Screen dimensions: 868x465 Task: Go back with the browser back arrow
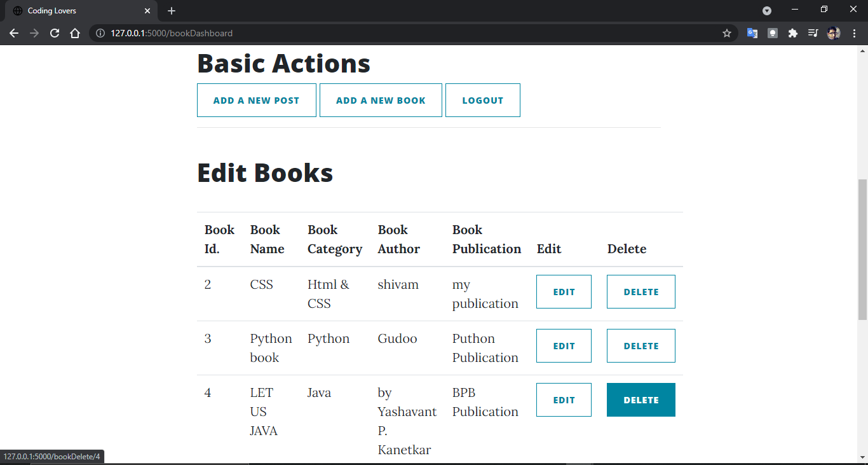pyautogui.click(x=14, y=33)
